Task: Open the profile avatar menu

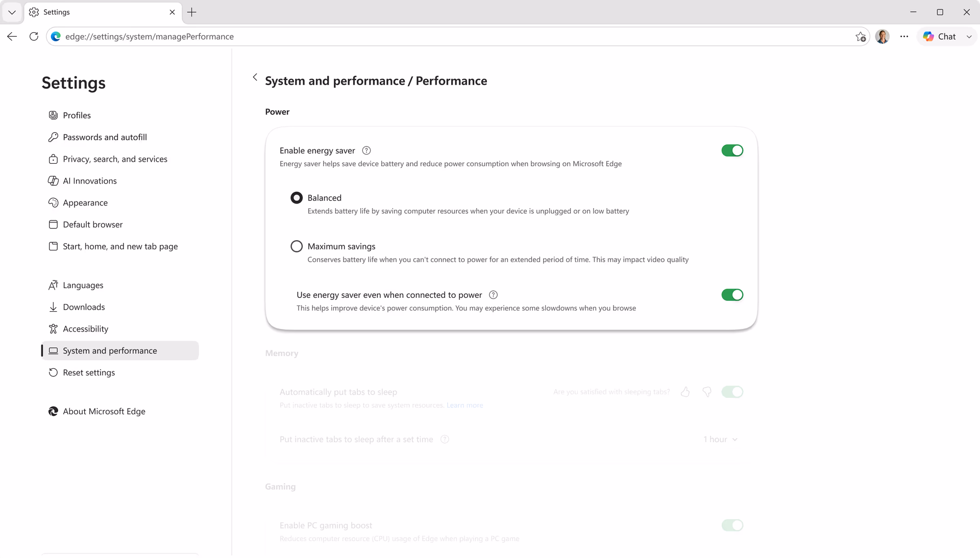Action: [882, 37]
